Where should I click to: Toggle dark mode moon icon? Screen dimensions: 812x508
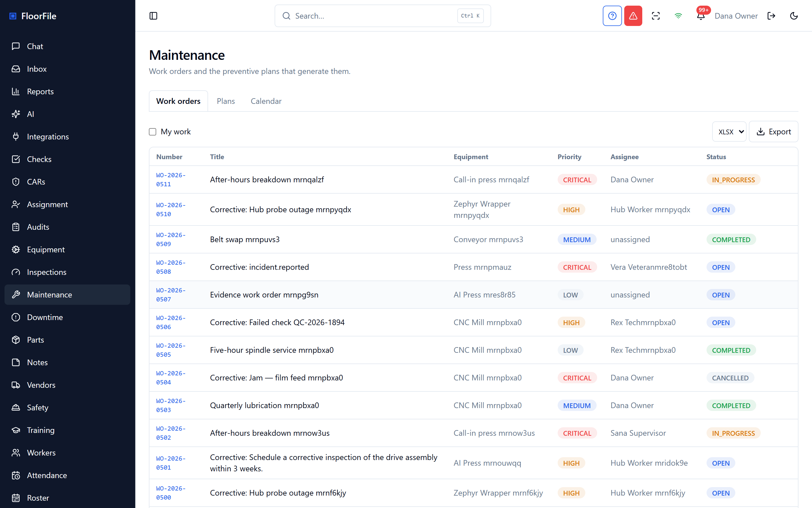tap(794, 16)
